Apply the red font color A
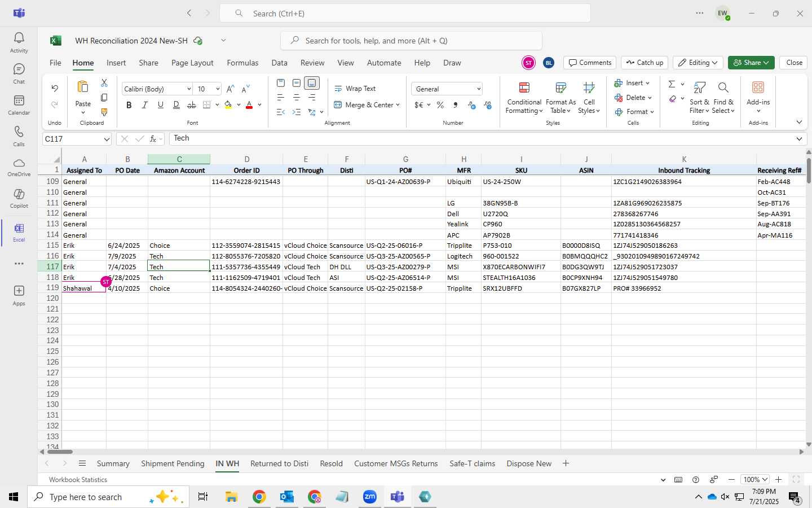Screen dimensions: 812x508 (x=249, y=105)
